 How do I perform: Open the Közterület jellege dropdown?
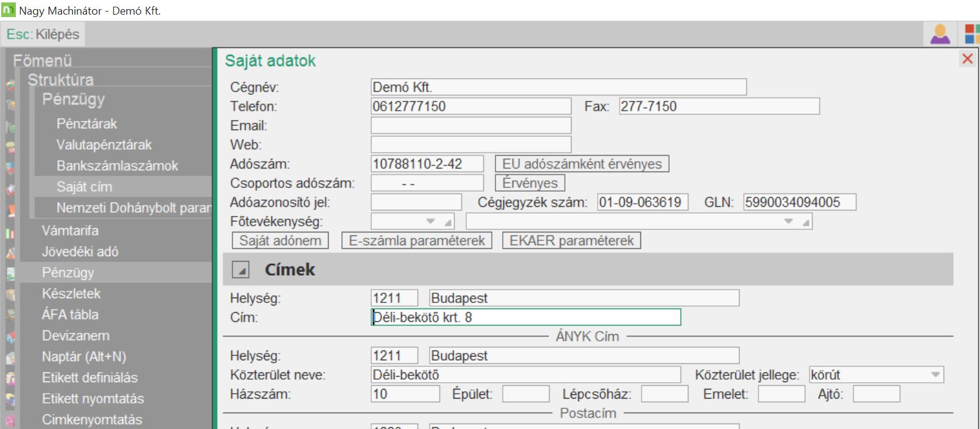pos(936,375)
